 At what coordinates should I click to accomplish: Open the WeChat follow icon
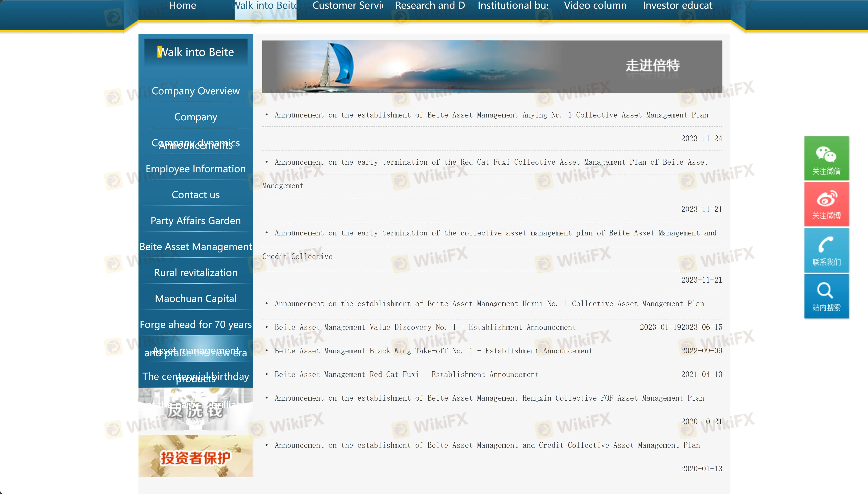(x=826, y=159)
